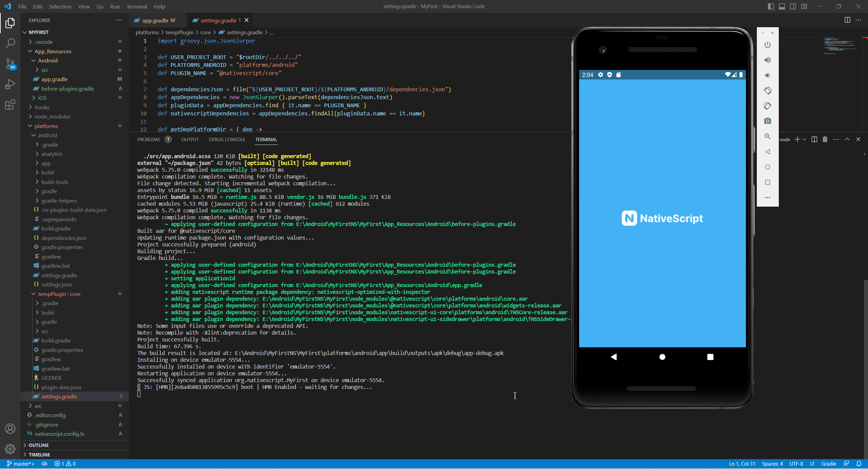Take an emulator screenshot with camera icon
Image resolution: width=868 pixels, height=469 pixels.
click(768, 121)
